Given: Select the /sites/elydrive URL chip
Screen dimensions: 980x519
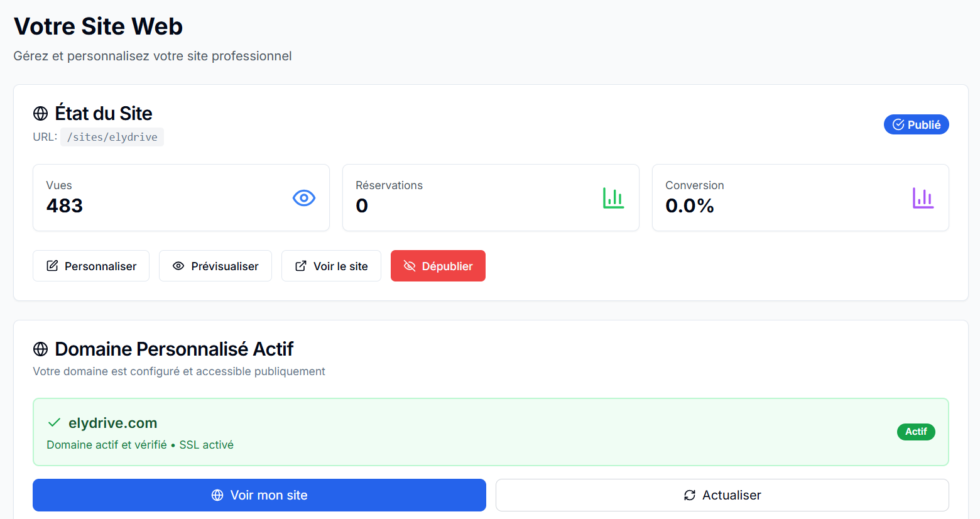Looking at the screenshot, I should coord(112,136).
